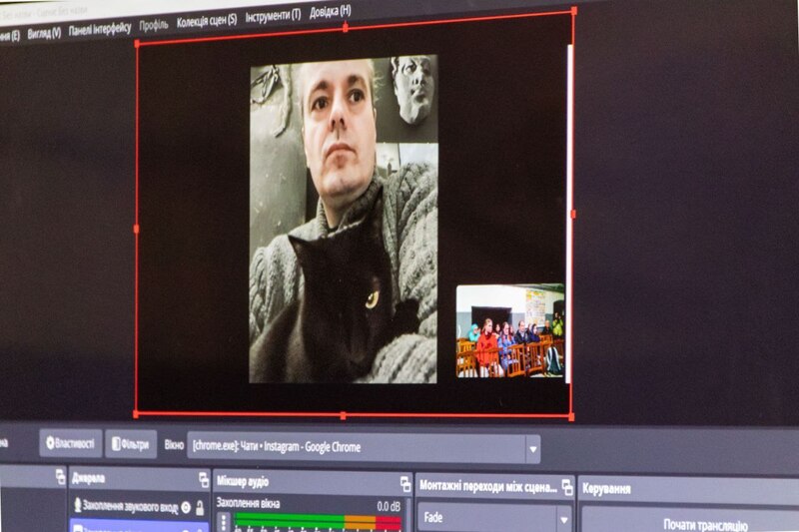Click the Мікшер аудіо panel title
799x532 pixels.
pos(243,481)
